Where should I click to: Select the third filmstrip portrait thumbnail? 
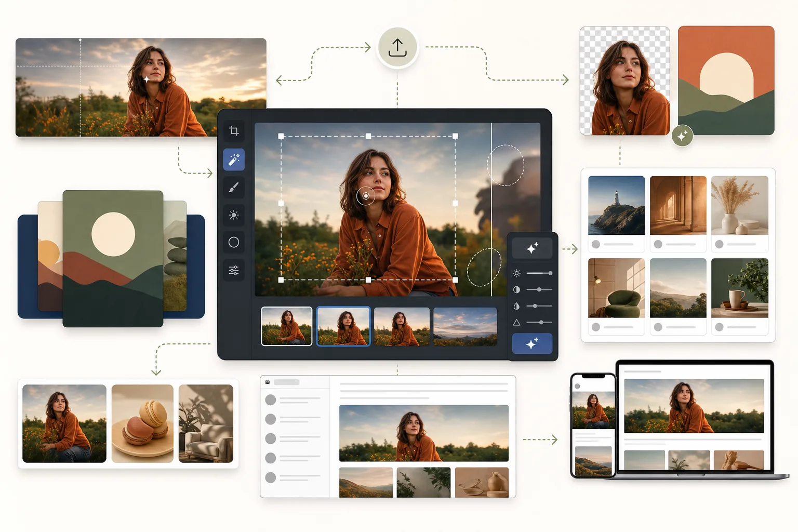tap(402, 327)
